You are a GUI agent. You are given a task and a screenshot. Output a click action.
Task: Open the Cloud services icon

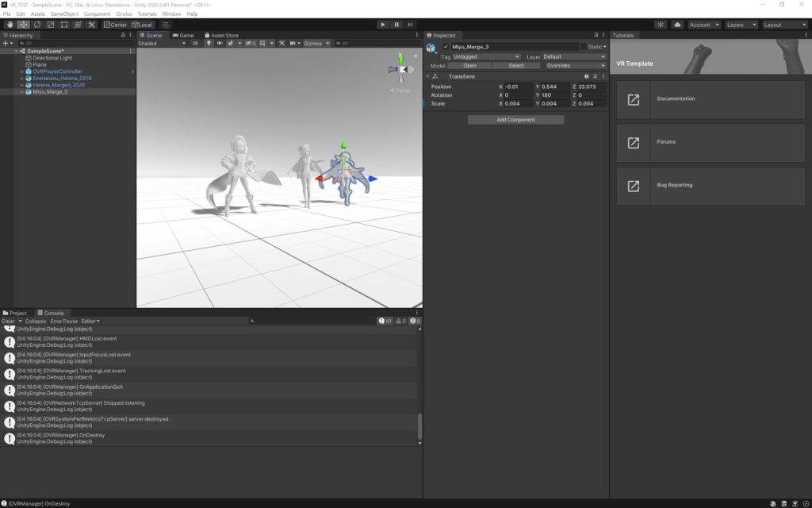click(677, 25)
